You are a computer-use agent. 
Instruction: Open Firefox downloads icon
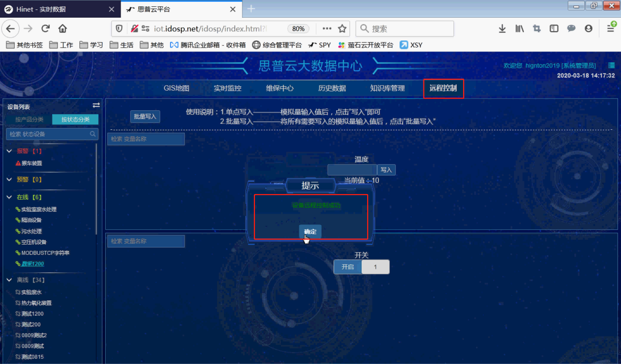pyautogui.click(x=502, y=28)
